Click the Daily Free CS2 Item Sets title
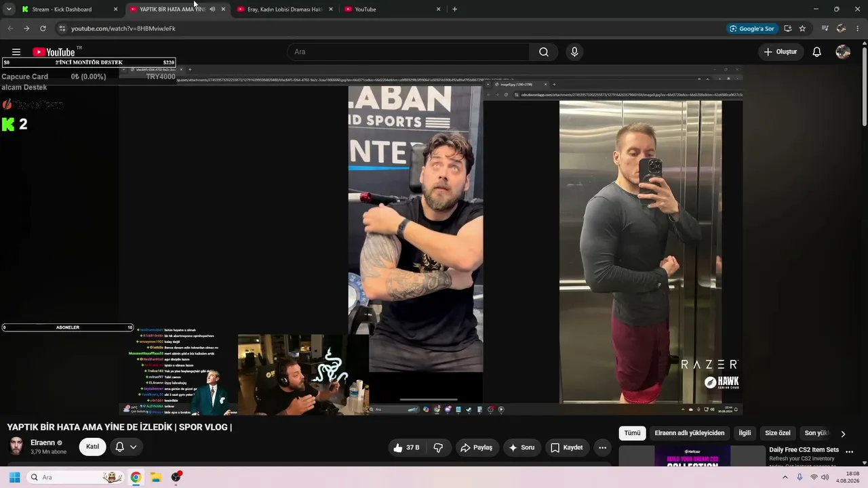868x488 pixels. point(804,450)
